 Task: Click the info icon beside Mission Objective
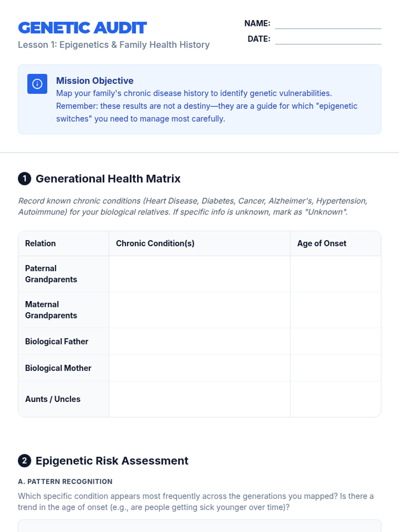coord(37,84)
